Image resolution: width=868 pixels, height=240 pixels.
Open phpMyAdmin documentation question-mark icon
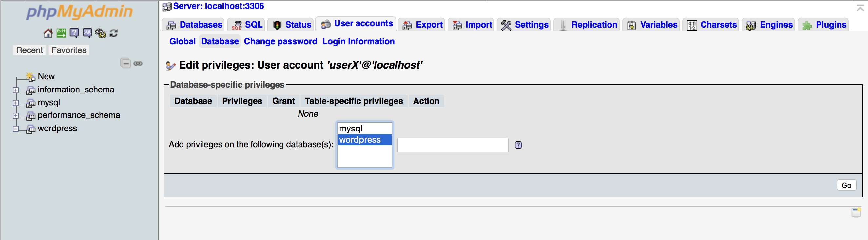tap(74, 33)
